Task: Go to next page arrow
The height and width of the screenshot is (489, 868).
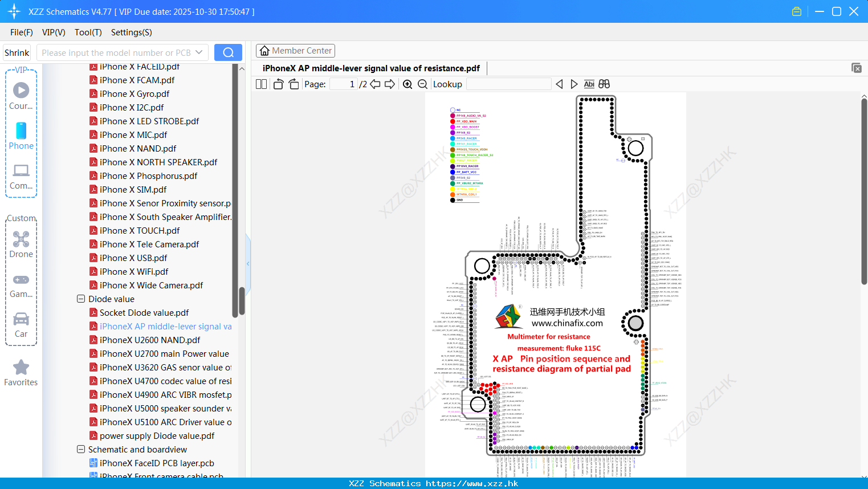Action: pyautogui.click(x=390, y=84)
